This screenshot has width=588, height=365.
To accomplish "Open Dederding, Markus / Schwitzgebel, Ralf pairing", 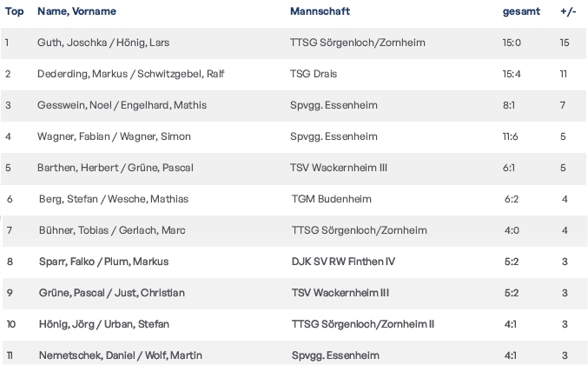I will pos(131,74).
